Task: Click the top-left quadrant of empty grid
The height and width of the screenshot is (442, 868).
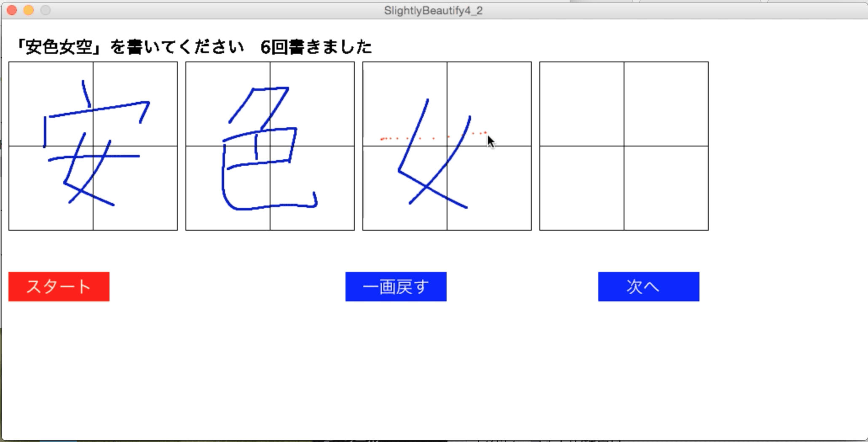Action: tap(581, 103)
